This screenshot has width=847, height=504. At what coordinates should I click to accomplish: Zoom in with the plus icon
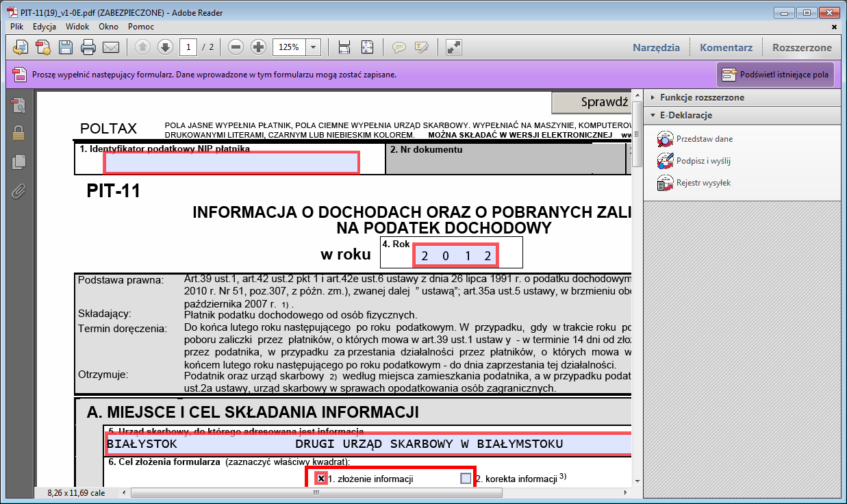tap(258, 47)
